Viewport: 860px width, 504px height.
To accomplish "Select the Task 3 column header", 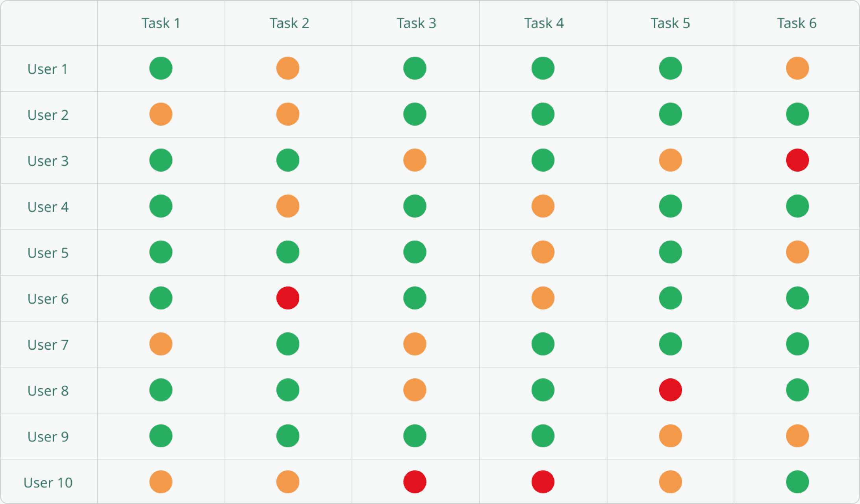I will click(416, 23).
